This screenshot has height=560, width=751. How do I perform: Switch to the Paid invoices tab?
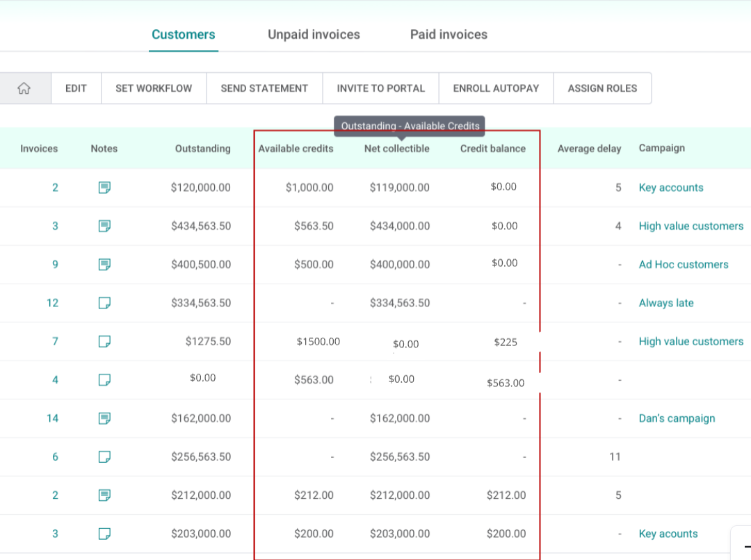(x=449, y=35)
